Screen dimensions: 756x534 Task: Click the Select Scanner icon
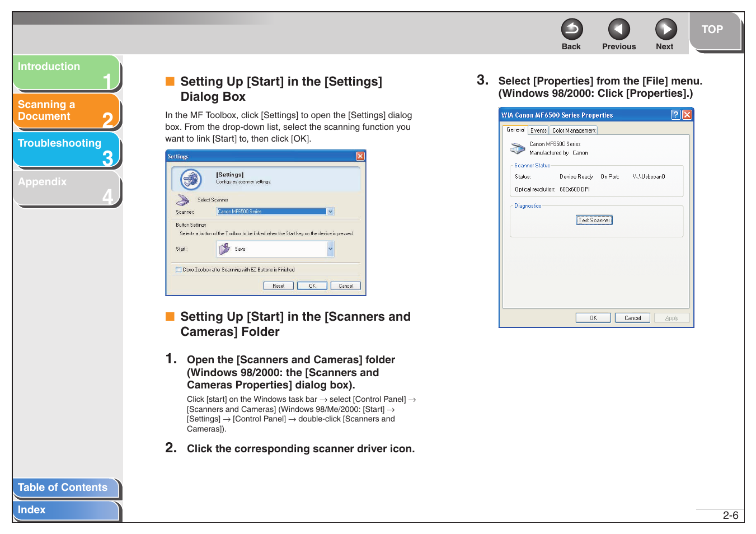[x=183, y=200]
